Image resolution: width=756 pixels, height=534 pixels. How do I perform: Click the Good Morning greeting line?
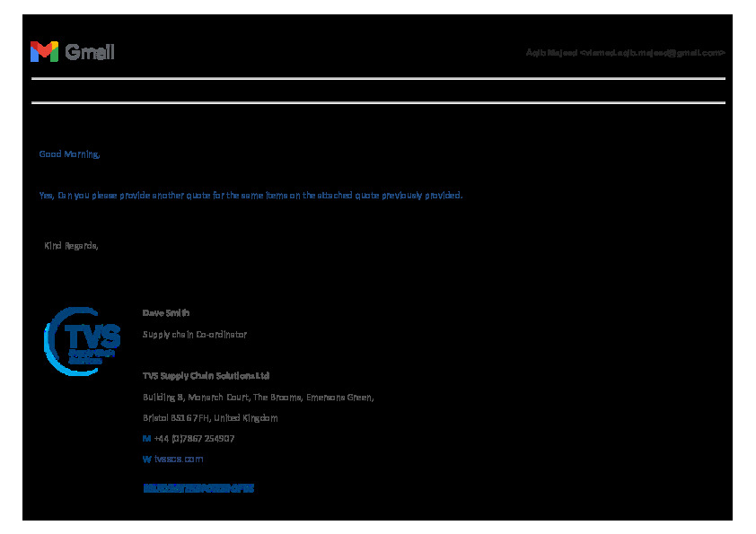pos(69,154)
